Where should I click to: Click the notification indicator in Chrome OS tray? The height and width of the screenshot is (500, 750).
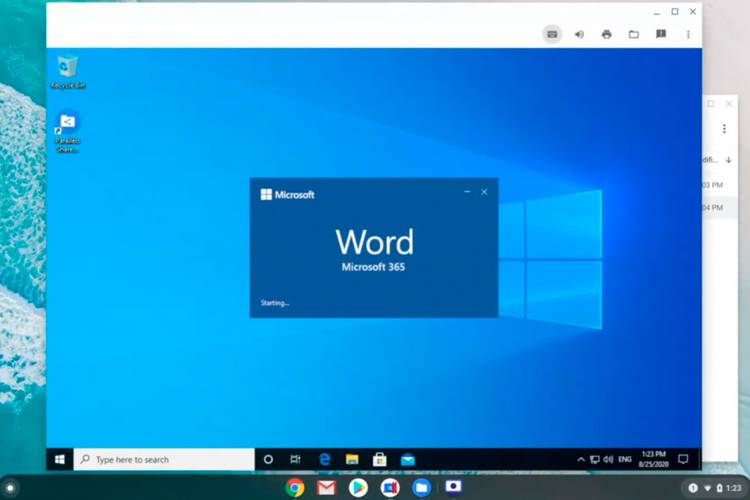(693, 488)
